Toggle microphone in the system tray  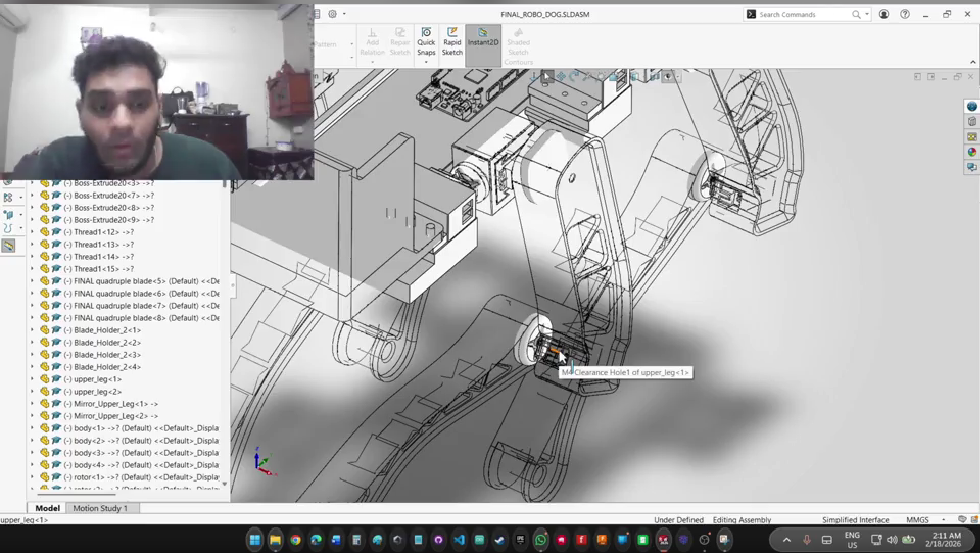(807, 540)
